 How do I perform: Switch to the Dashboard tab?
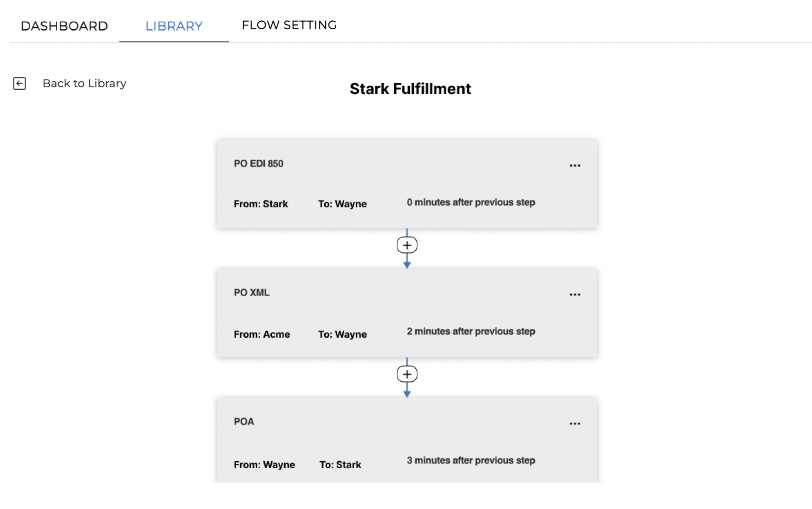pyautogui.click(x=64, y=26)
